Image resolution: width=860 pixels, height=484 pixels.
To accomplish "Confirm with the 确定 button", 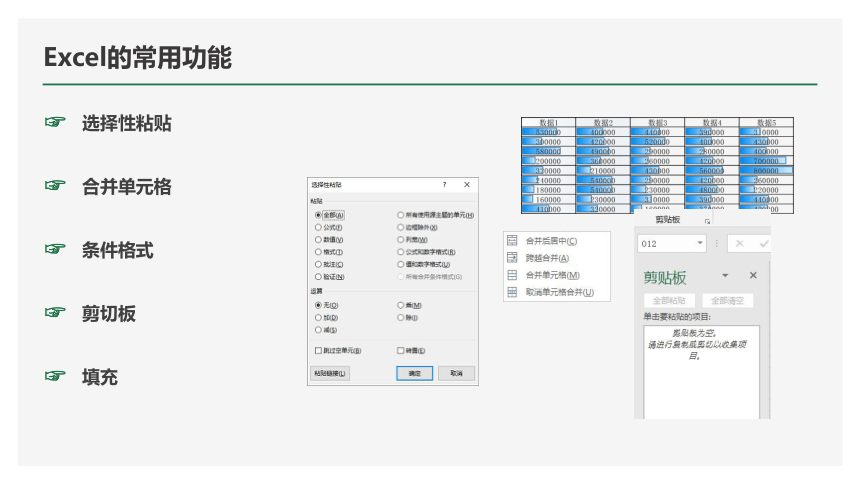I will tap(415, 374).
